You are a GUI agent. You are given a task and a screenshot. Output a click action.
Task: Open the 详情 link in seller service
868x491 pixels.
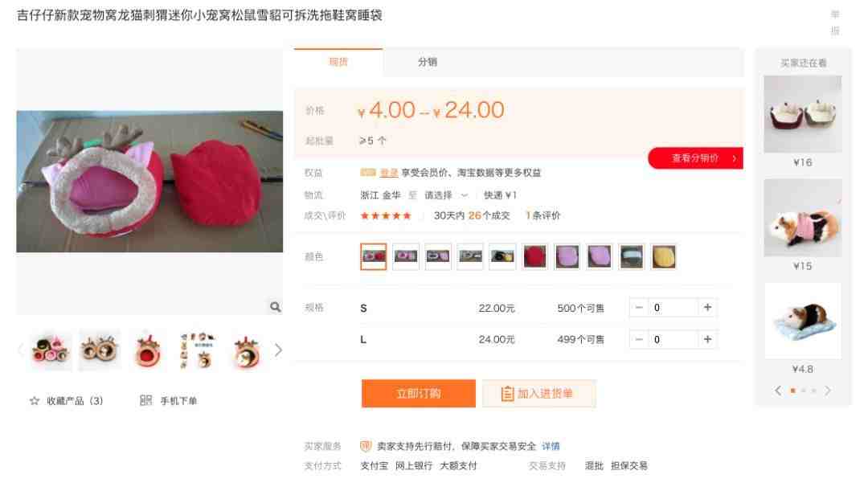pos(551,446)
